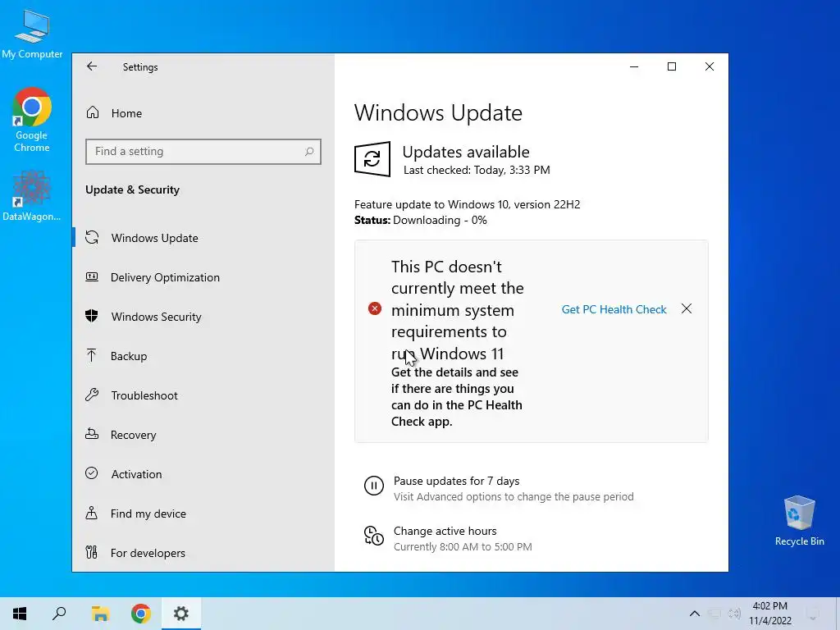Open Recovery options
This screenshot has width=840, height=630.
point(133,435)
